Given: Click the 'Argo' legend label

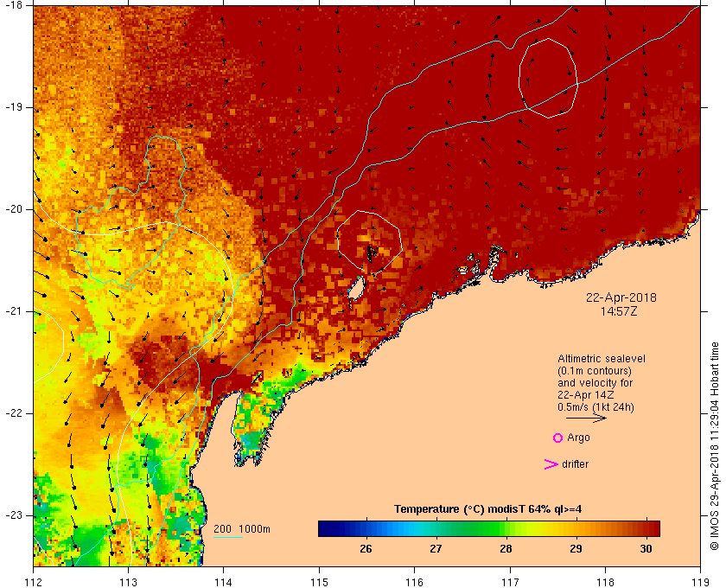Looking at the screenshot, I should [578, 438].
